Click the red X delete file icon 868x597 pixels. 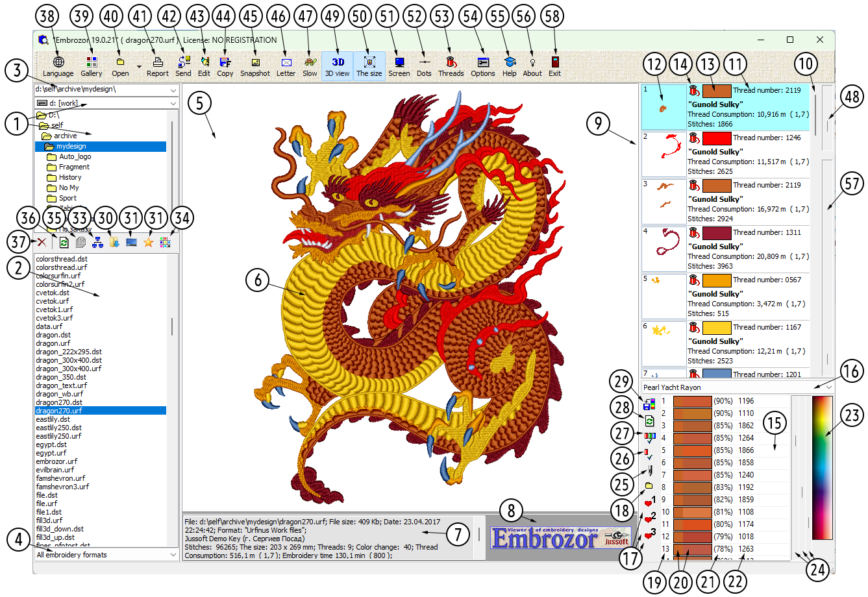coord(42,242)
